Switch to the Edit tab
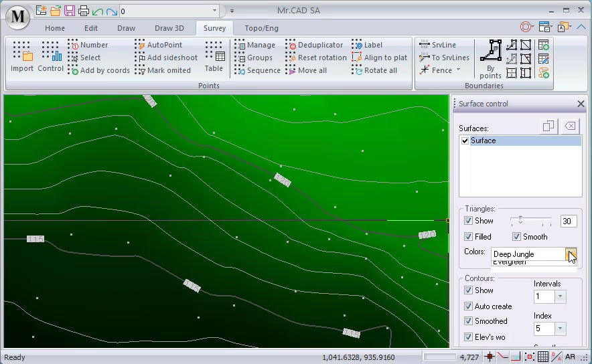592x364 pixels. coord(91,28)
